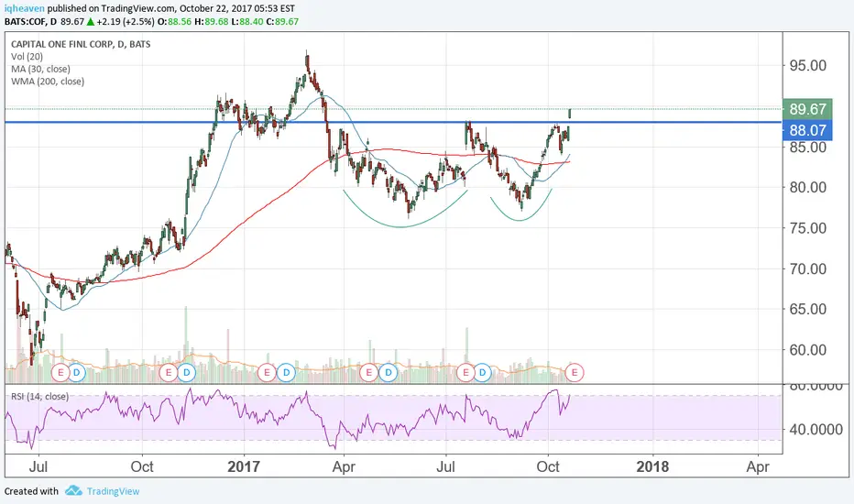854x504 pixels.
Task: Click the CAPITAL ONE FINL CORP chart title
Action: point(81,44)
